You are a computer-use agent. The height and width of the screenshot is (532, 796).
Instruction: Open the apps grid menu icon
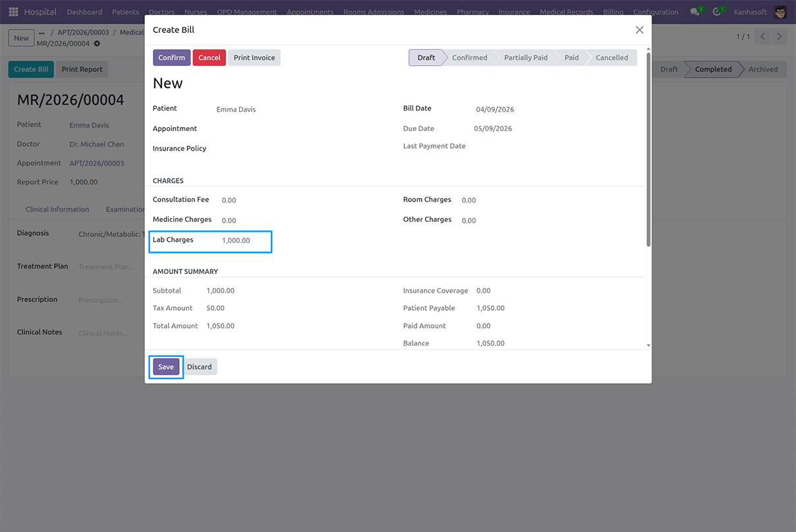pos(13,11)
